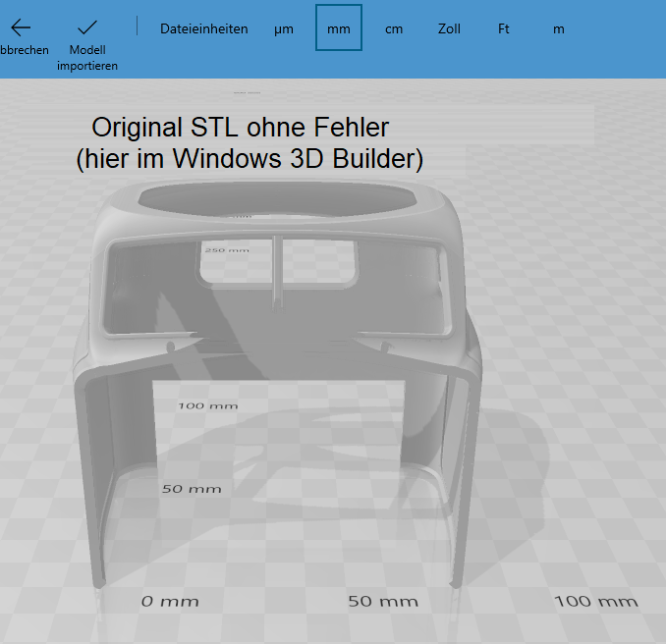The height and width of the screenshot is (644, 666).
Task: Click the '100 mm' label on vertical scale
Action: pyautogui.click(x=207, y=404)
